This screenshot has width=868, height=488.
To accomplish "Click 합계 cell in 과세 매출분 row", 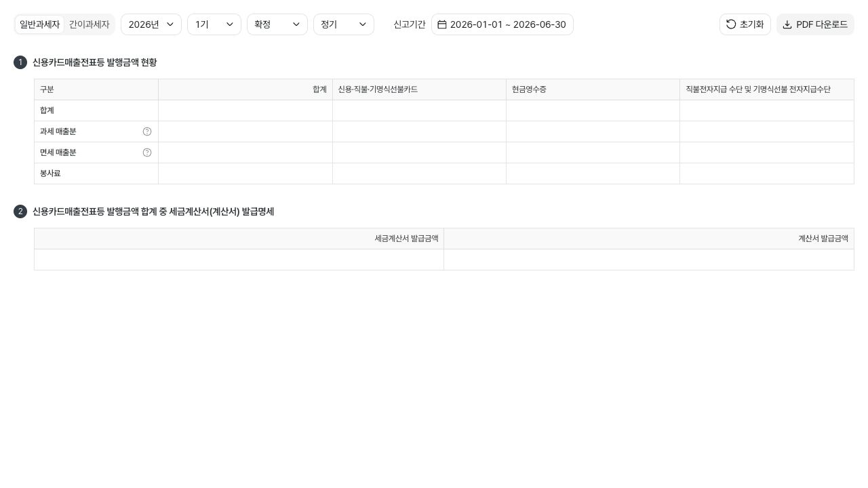I will [x=245, y=131].
